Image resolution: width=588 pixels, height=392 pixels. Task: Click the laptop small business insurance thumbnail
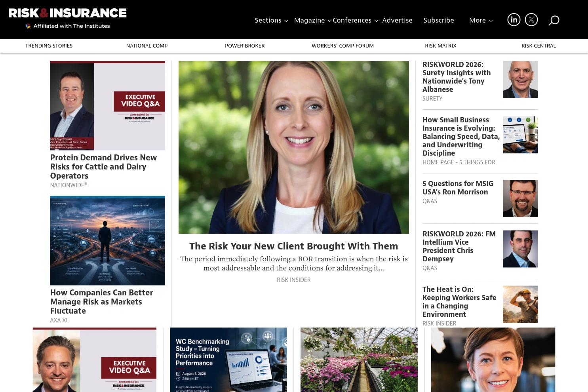point(520,135)
